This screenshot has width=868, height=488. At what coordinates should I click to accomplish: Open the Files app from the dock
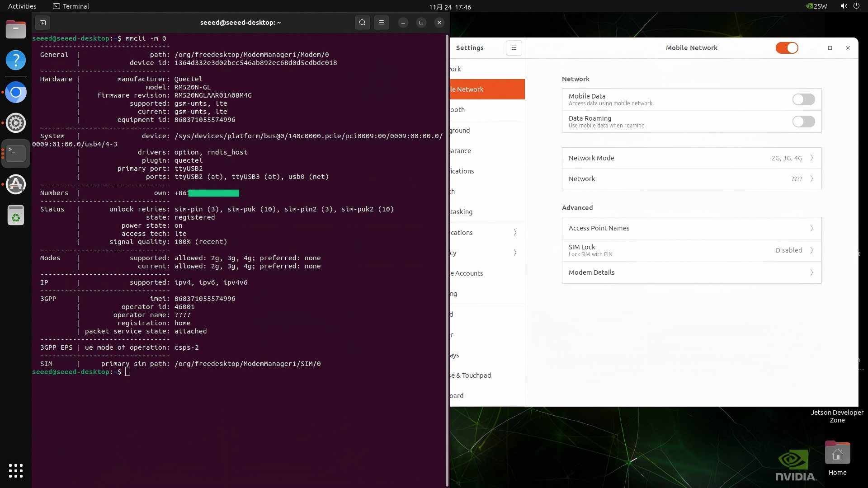16,30
